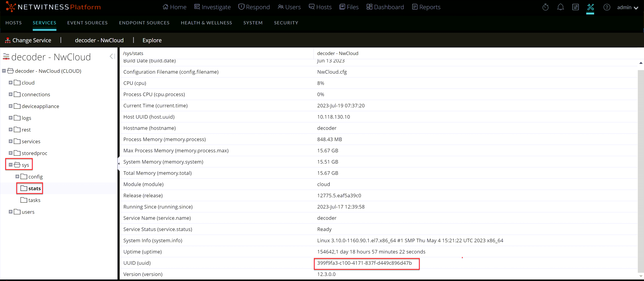Open Respond in top navigation
This screenshot has width=644, height=281.
(254, 7)
